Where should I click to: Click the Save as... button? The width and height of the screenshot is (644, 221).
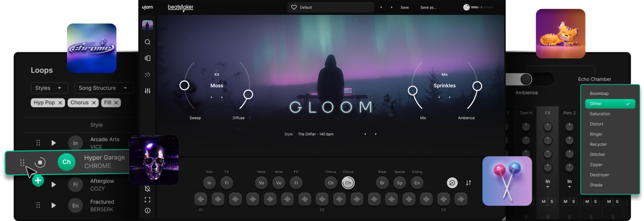428,7
